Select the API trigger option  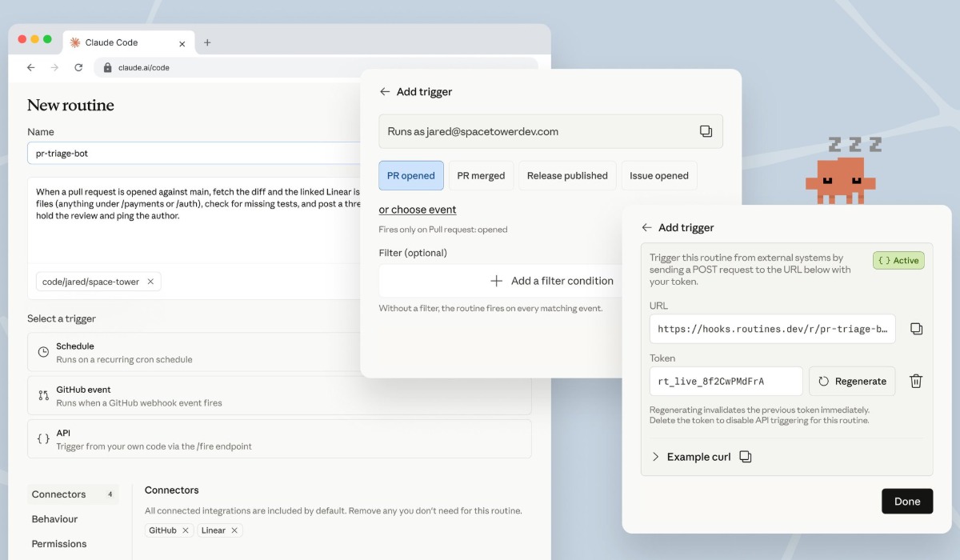(x=279, y=438)
